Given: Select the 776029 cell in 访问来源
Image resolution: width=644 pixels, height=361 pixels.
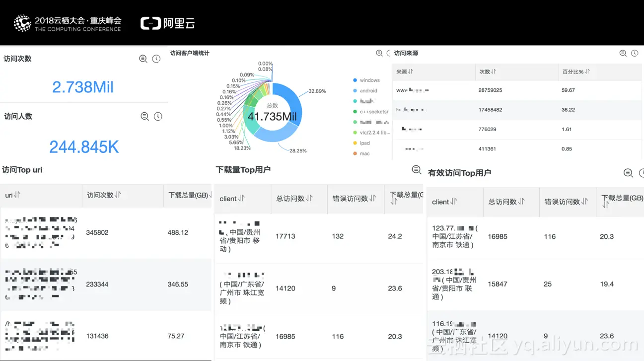Looking at the screenshot, I should [x=488, y=129].
